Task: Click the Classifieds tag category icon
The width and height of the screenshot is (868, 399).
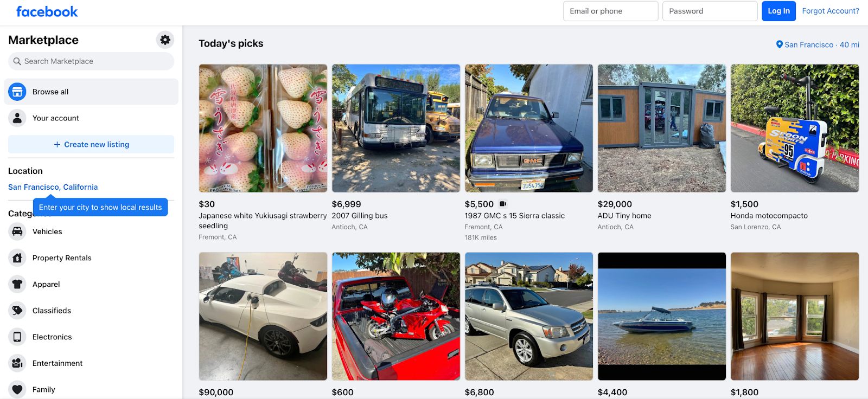Action: pos(17,310)
